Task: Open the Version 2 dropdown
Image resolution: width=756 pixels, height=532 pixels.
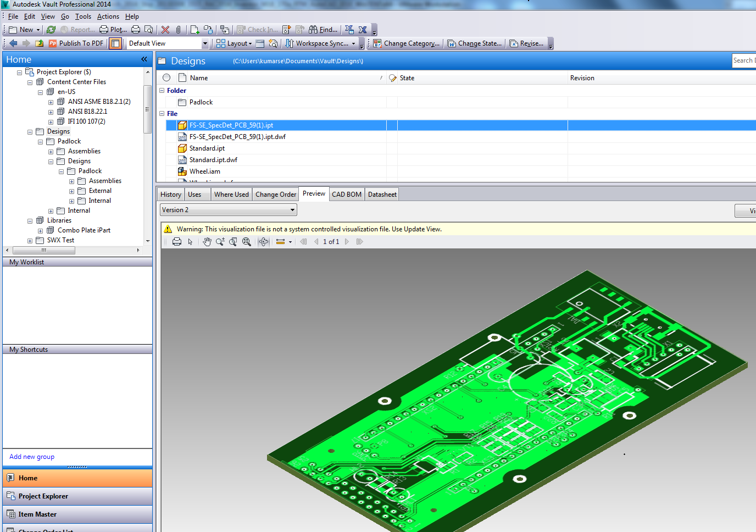Action: click(293, 210)
